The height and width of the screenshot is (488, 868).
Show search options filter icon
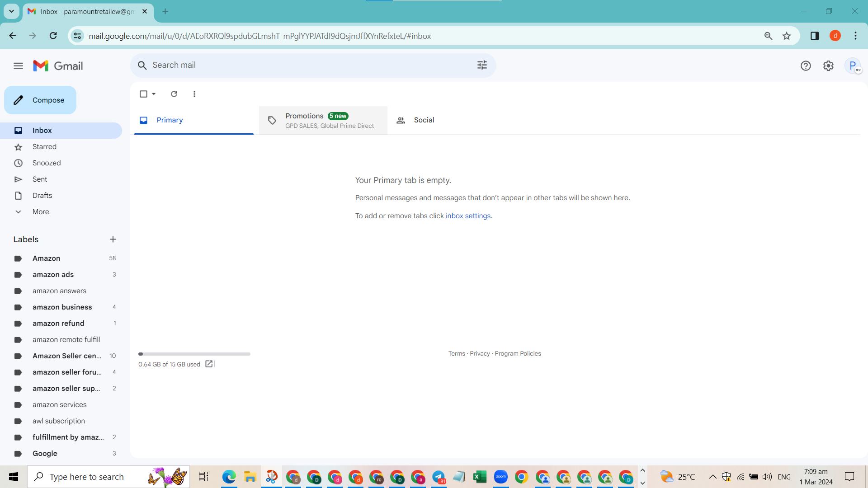482,65
